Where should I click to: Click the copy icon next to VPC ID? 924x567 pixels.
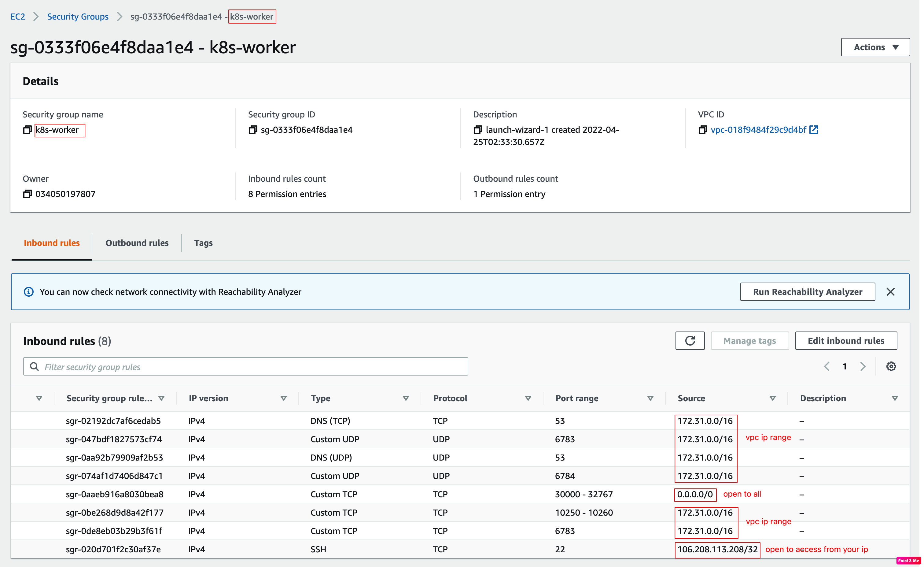pyautogui.click(x=704, y=129)
